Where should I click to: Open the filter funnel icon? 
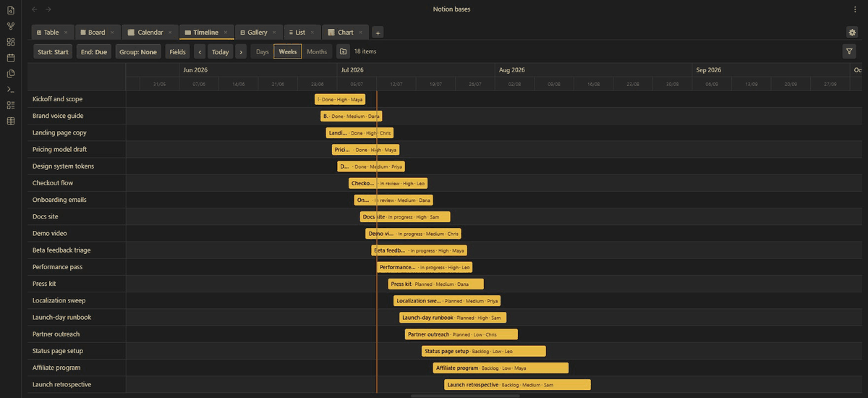[849, 51]
